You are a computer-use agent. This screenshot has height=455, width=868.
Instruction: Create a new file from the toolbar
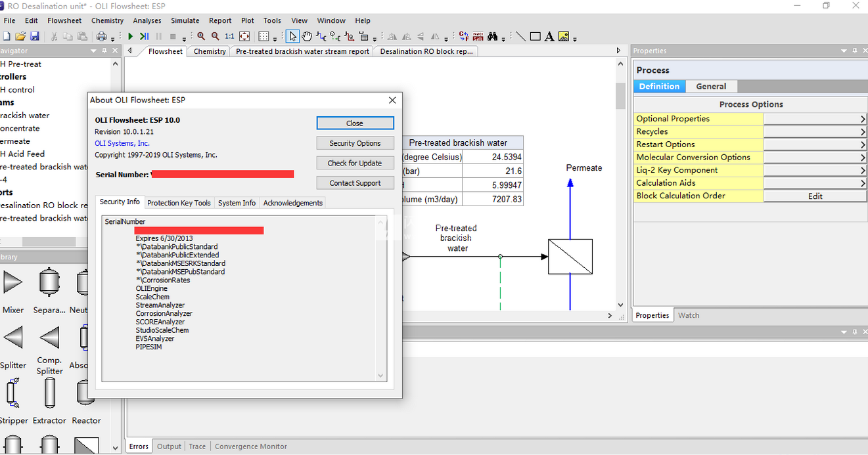(7, 37)
